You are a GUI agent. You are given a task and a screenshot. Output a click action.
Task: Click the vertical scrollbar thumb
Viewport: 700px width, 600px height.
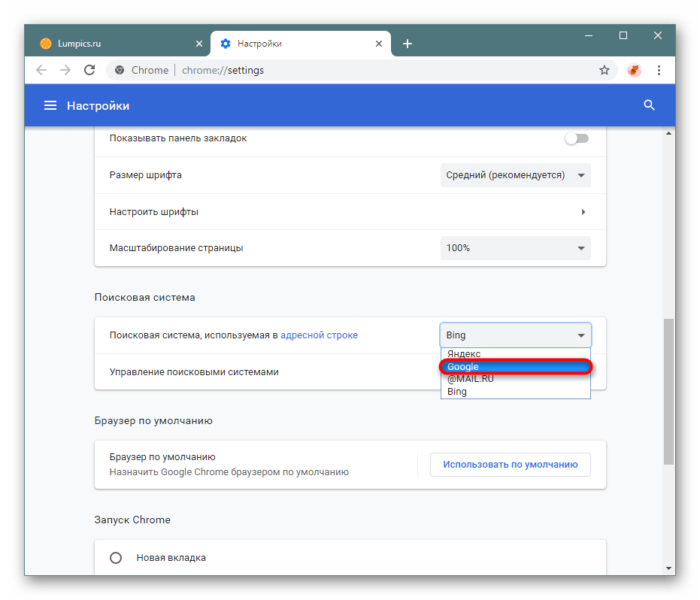(x=668, y=392)
